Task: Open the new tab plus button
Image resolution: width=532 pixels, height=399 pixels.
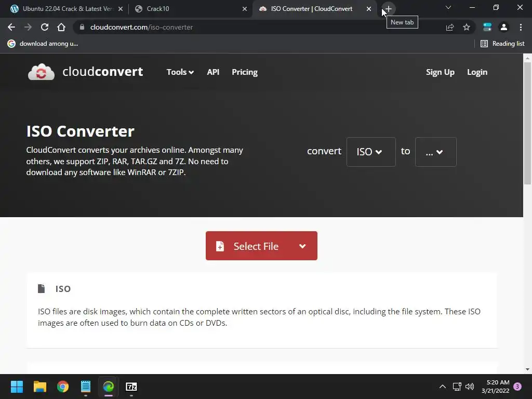Action: [389, 9]
